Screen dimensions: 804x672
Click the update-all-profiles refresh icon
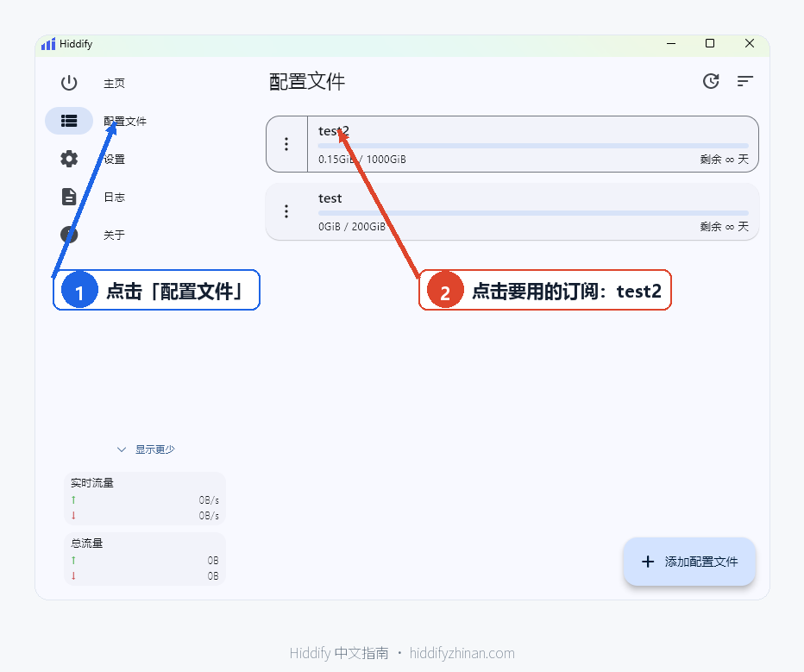pos(711,81)
